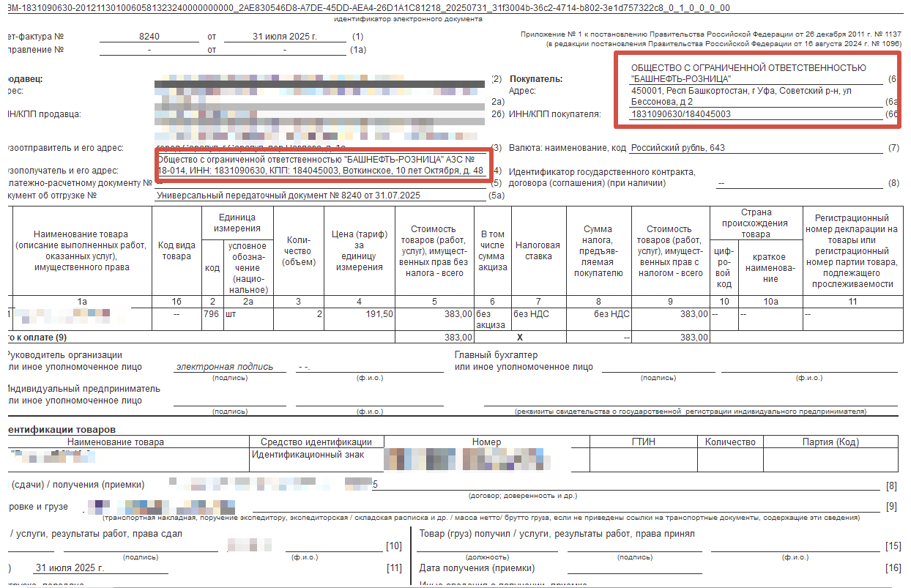Viewport: 911px width, 588px height.
Task: Click the 'X' mark in the totals row
Action: (x=519, y=338)
